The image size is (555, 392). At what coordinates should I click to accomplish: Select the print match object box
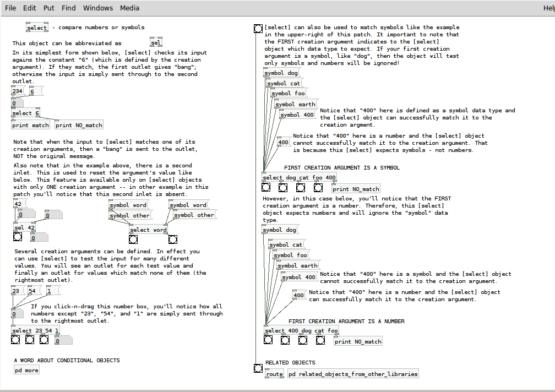click(30, 125)
